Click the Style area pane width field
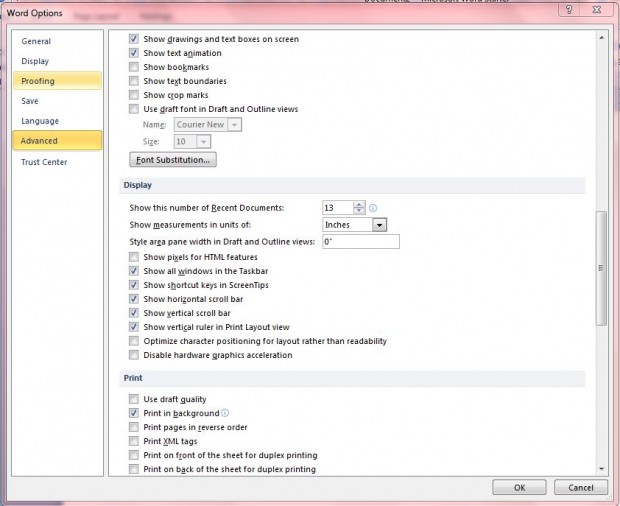The width and height of the screenshot is (620, 506). [361, 242]
